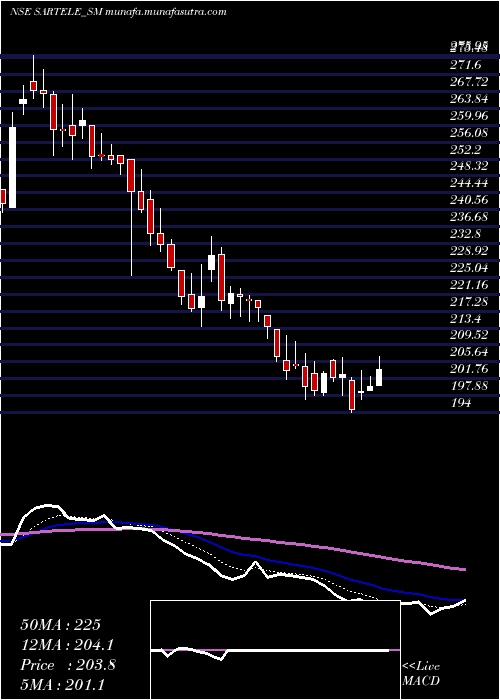The width and height of the screenshot is (500, 700).
Task: Click the 240.56 price axis label
Action: click(x=469, y=200)
